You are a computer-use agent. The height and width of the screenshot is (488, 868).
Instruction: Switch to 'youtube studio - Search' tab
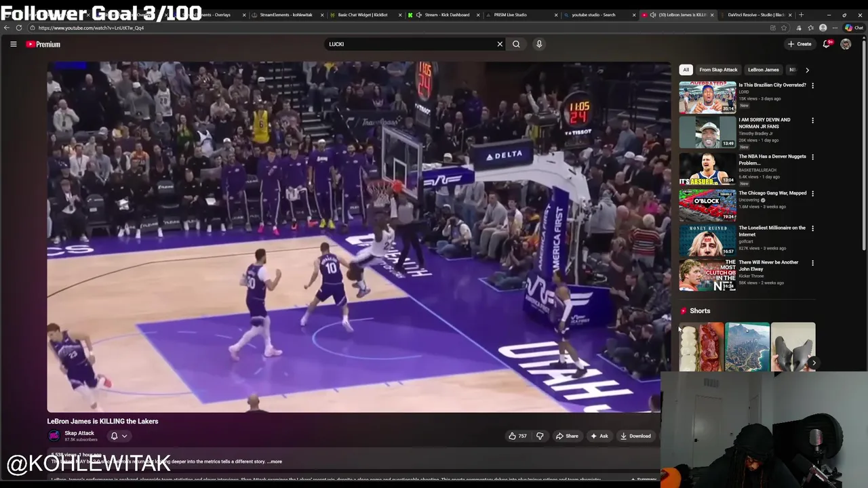click(x=600, y=15)
